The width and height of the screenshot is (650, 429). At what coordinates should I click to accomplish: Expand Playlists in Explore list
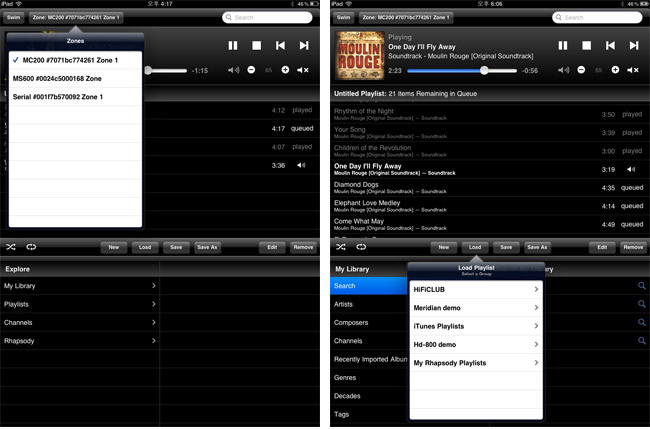[80, 304]
